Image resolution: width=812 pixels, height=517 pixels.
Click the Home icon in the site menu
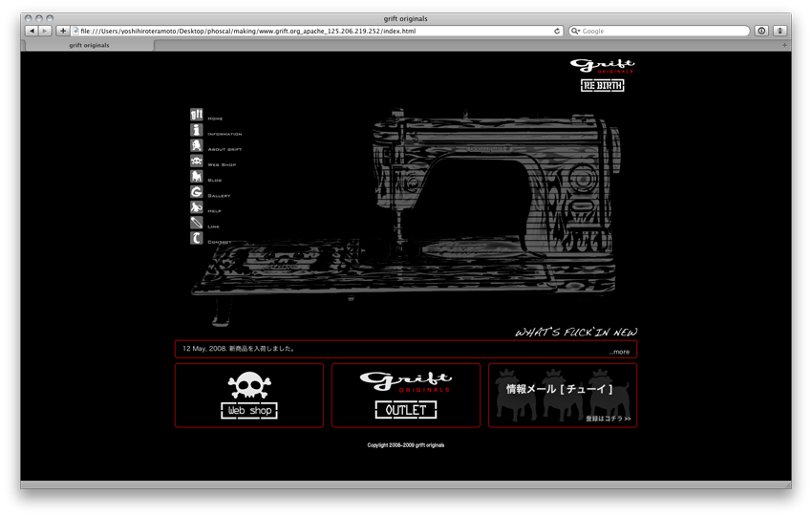pos(197,116)
